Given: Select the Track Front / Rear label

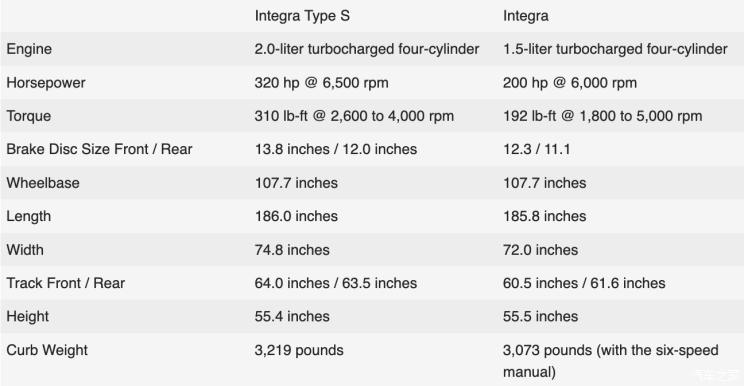Looking at the screenshot, I should pos(65,283).
